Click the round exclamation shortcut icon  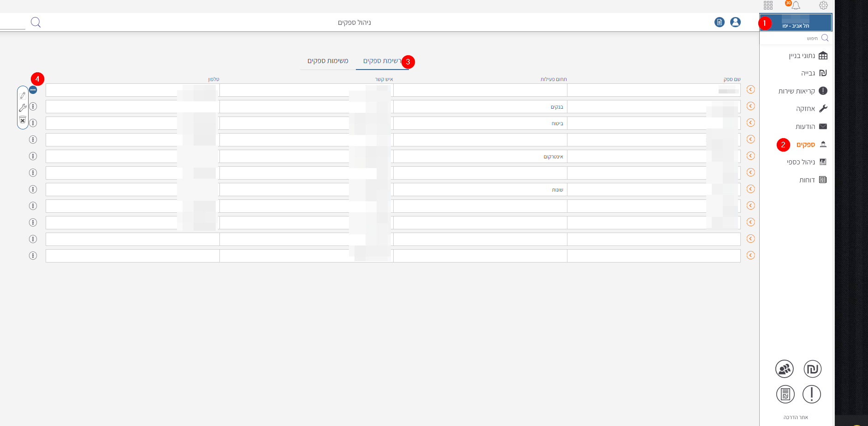[811, 394]
